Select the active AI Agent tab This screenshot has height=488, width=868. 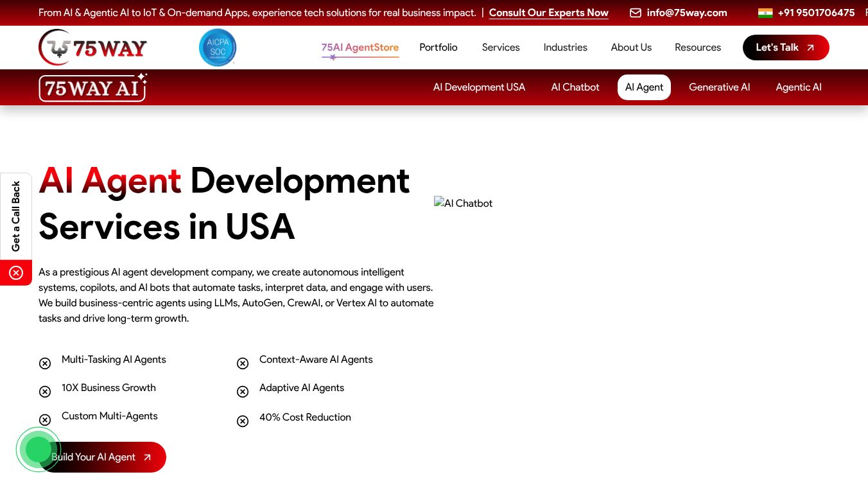(644, 87)
